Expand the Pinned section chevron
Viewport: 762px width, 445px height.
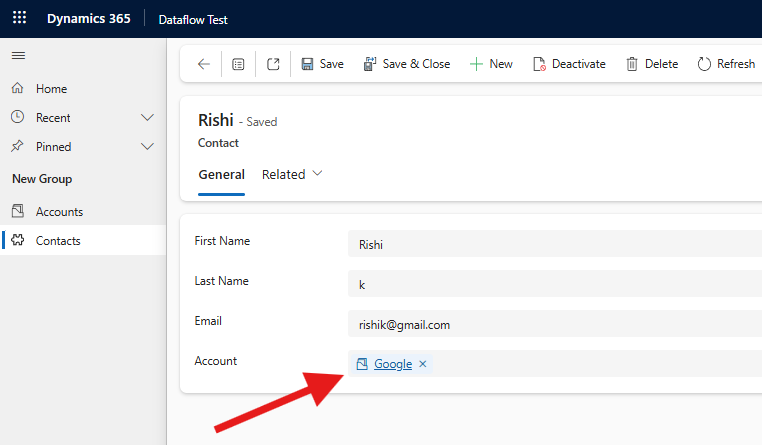pos(148,147)
